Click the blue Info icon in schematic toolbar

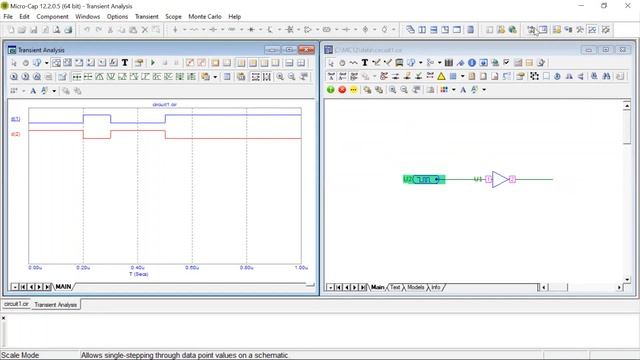472,63
